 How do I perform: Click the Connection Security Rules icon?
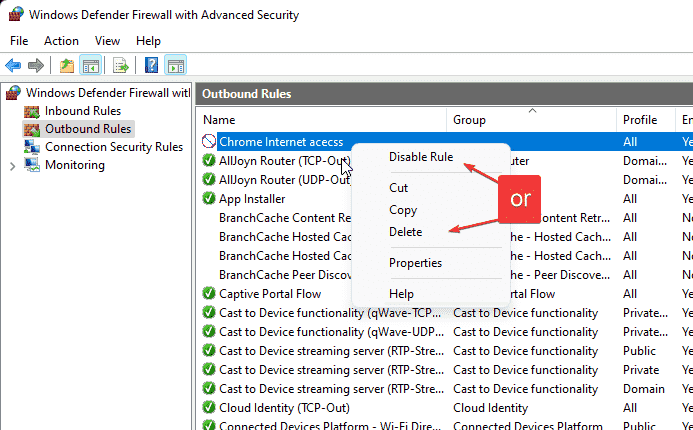click(32, 148)
